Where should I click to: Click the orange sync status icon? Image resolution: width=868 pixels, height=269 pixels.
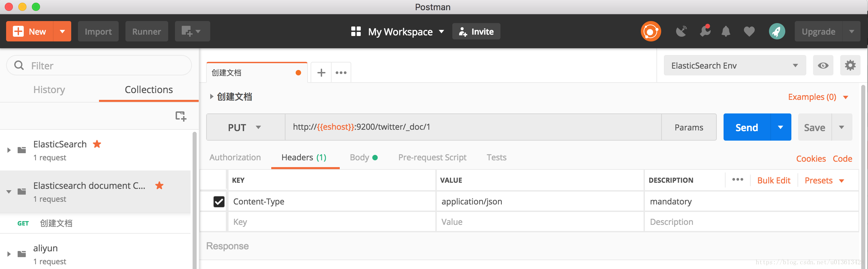(x=651, y=31)
